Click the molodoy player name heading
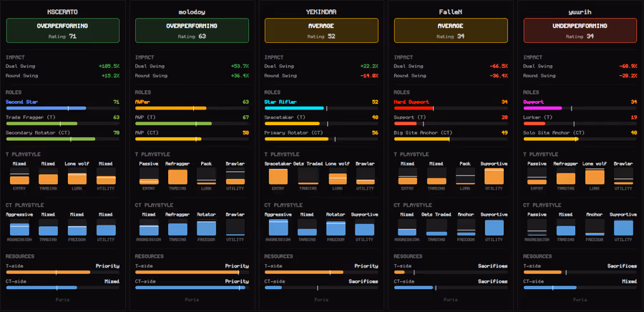Viewport: 644px width, 312px height. coord(192,12)
